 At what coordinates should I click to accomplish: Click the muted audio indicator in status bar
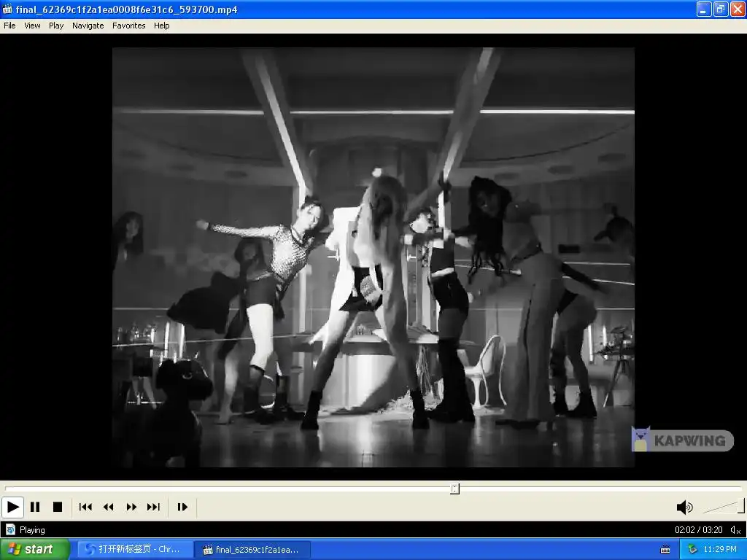(x=735, y=530)
